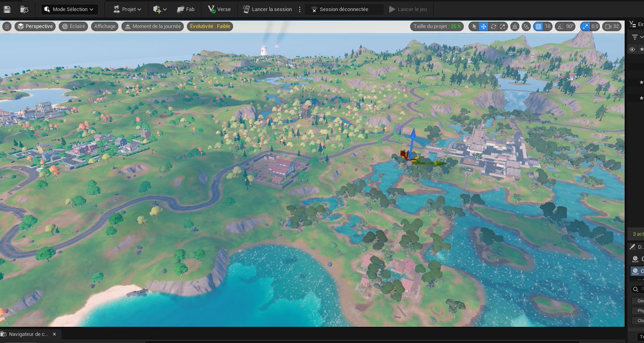Toggle the world/local coordinate space icon
The image size is (644, 343).
pyautogui.click(x=515, y=26)
